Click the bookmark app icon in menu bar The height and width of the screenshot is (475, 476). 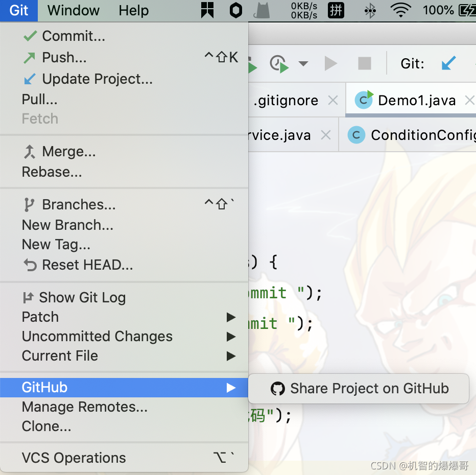point(207,10)
